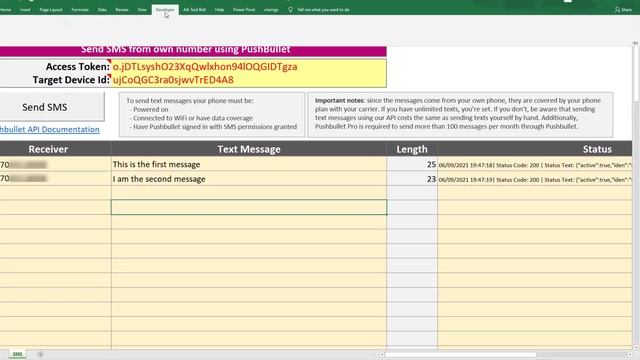640x360 pixels.
Task: Select receiver cell in first message row
Action: tap(55, 164)
